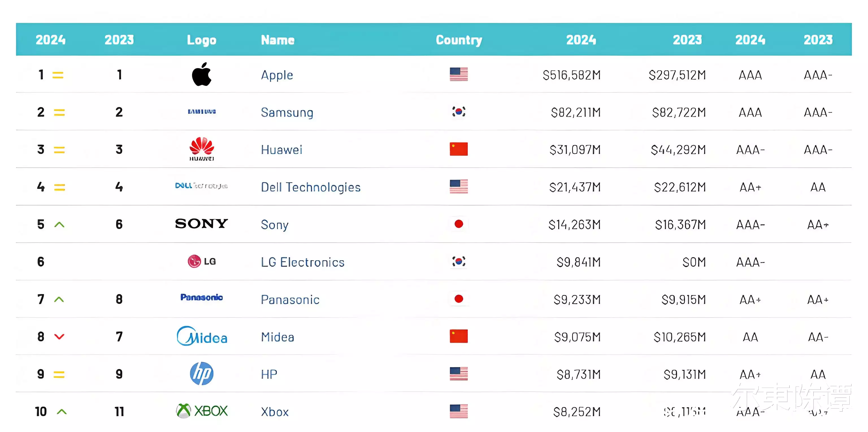868x432 pixels.
Task: Click Sony's Japan flag icon
Action: click(459, 224)
